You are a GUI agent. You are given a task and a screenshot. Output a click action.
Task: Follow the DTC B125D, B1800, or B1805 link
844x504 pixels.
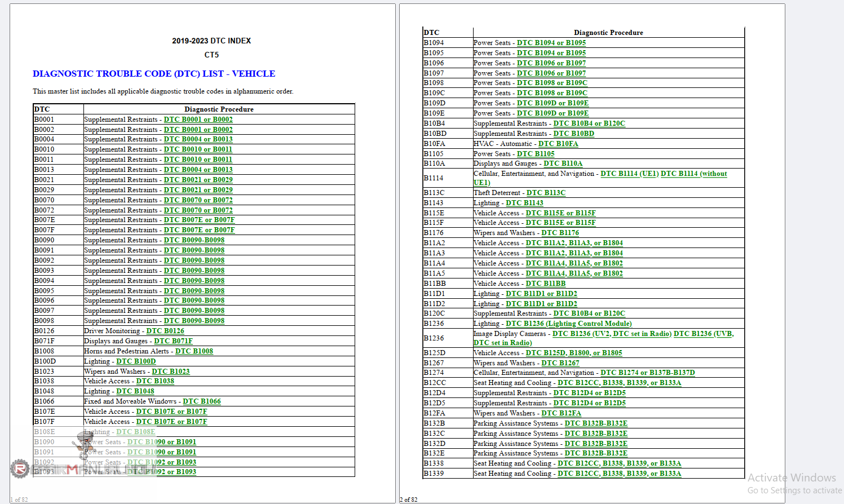tap(574, 353)
